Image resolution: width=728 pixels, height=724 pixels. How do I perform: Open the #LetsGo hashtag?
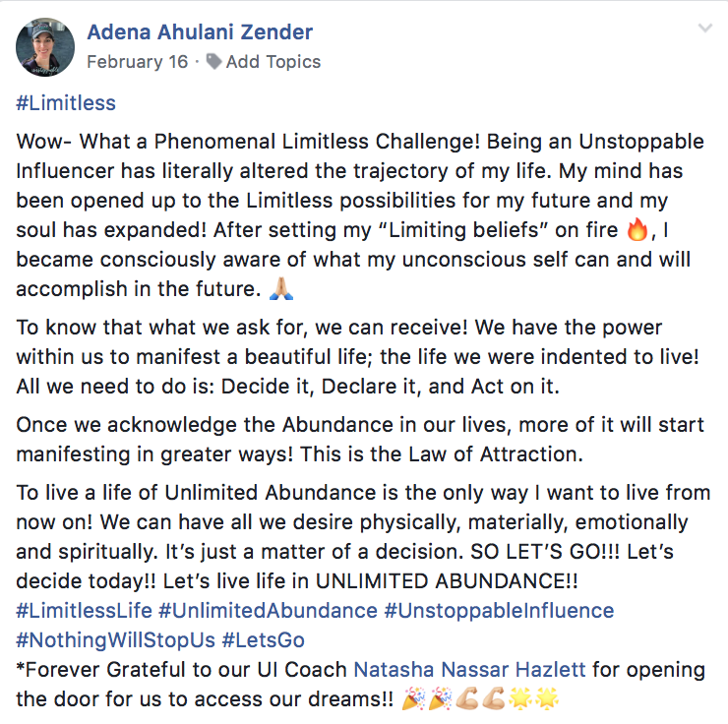[263, 640]
